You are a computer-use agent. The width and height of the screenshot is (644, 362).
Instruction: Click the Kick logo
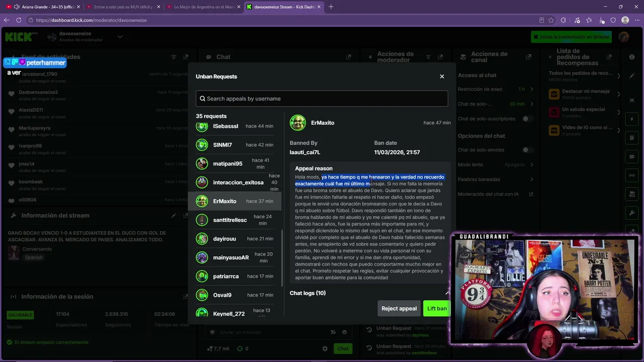tap(21, 37)
